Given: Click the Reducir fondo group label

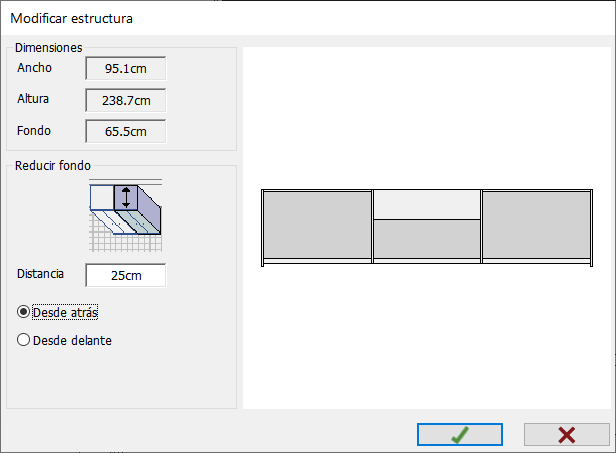Looking at the screenshot, I should [x=53, y=165].
